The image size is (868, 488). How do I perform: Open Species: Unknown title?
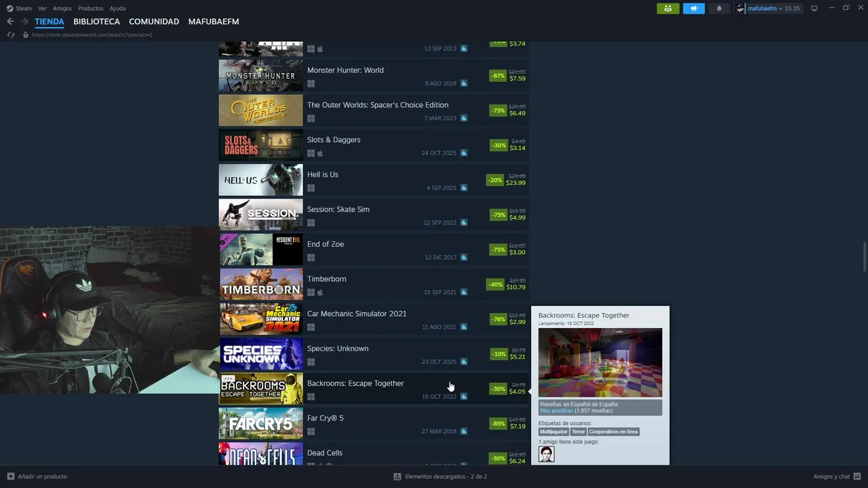point(338,348)
